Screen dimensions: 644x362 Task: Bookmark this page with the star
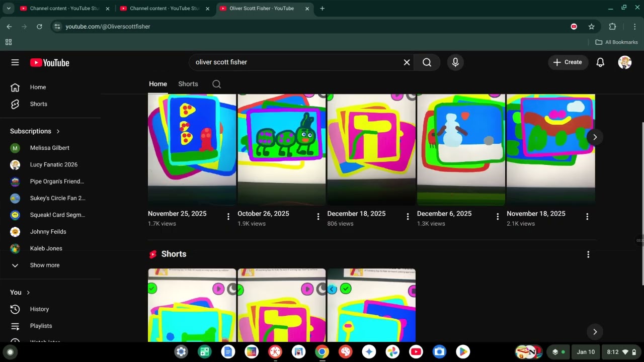coord(592,27)
